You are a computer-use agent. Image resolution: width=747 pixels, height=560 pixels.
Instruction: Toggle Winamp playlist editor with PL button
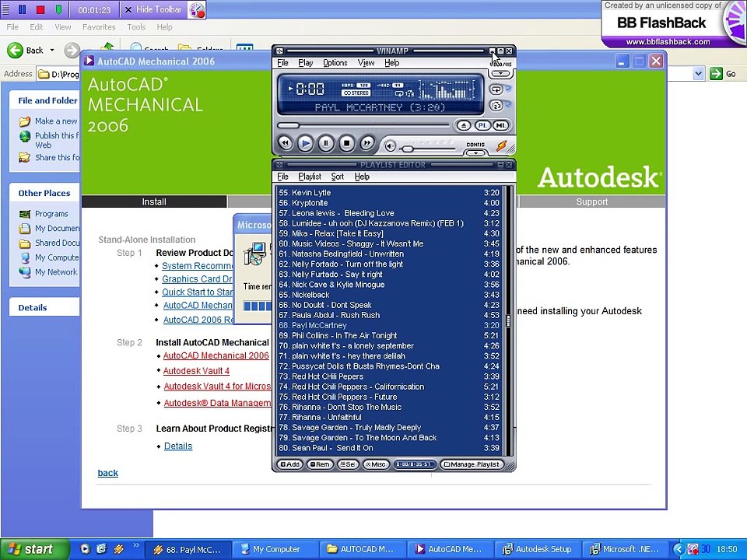pyautogui.click(x=482, y=126)
